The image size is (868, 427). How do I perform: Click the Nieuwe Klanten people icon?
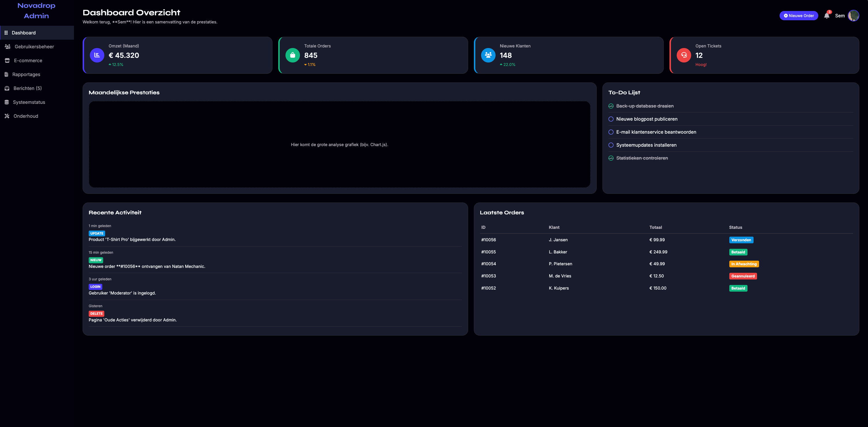pyautogui.click(x=488, y=55)
